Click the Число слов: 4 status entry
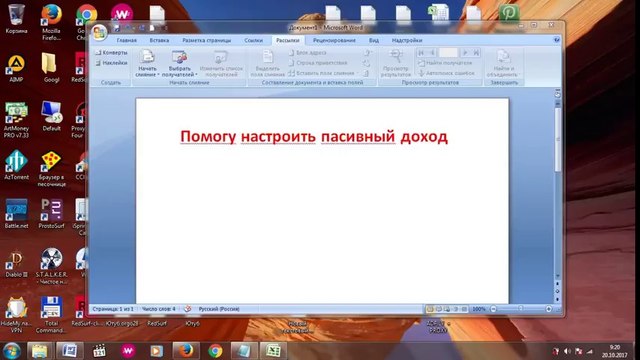640x360 pixels. tap(159, 309)
